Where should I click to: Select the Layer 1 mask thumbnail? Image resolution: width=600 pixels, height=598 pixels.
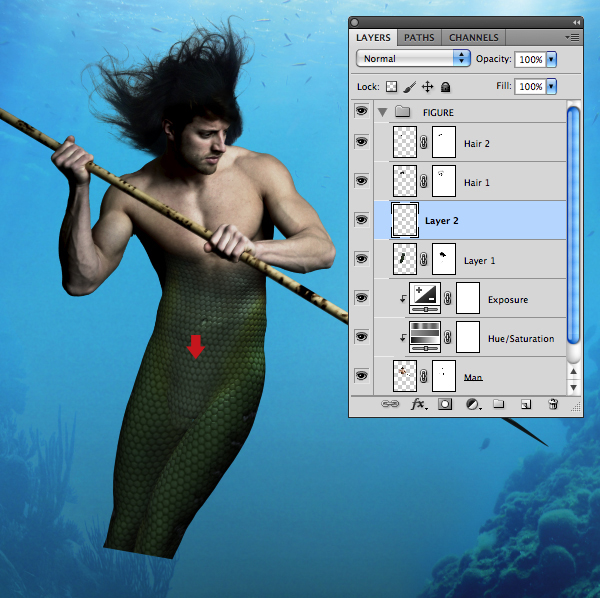click(444, 259)
